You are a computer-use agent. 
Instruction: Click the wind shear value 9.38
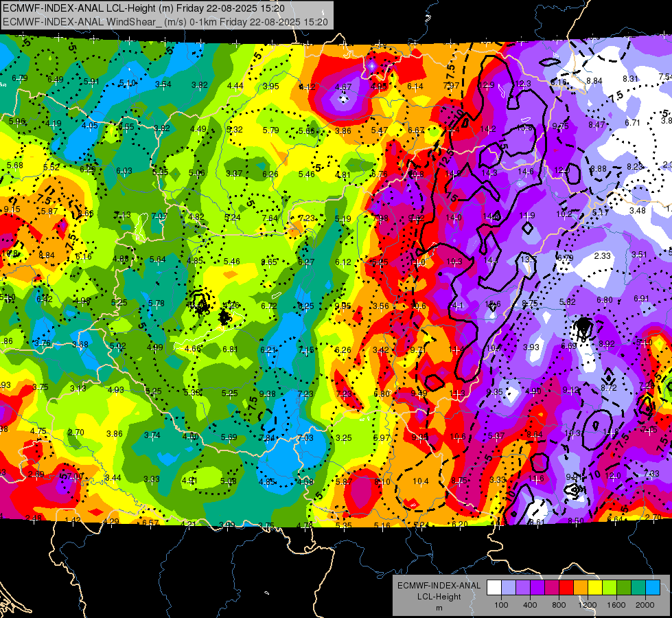(268, 393)
